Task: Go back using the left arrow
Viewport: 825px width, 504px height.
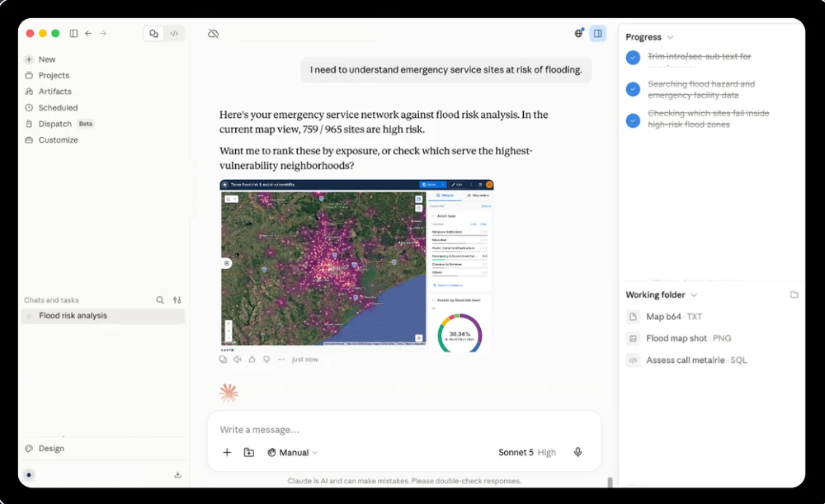Action: tap(88, 33)
